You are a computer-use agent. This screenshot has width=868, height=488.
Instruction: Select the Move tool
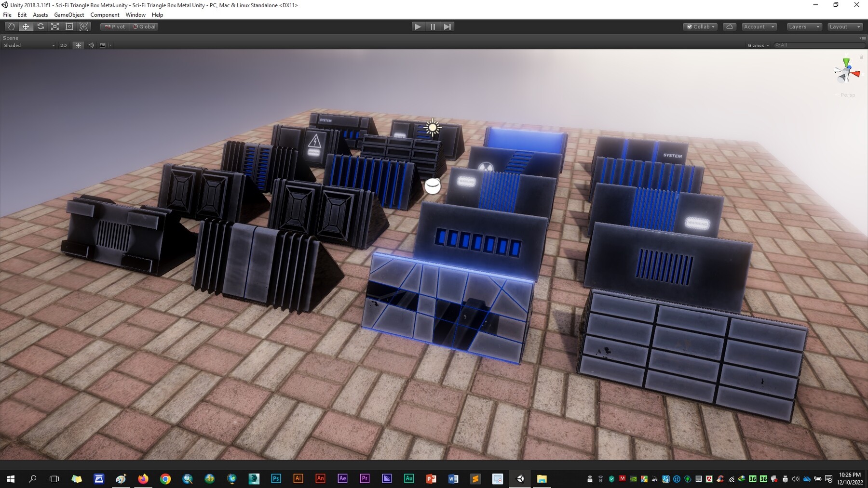click(26, 26)
